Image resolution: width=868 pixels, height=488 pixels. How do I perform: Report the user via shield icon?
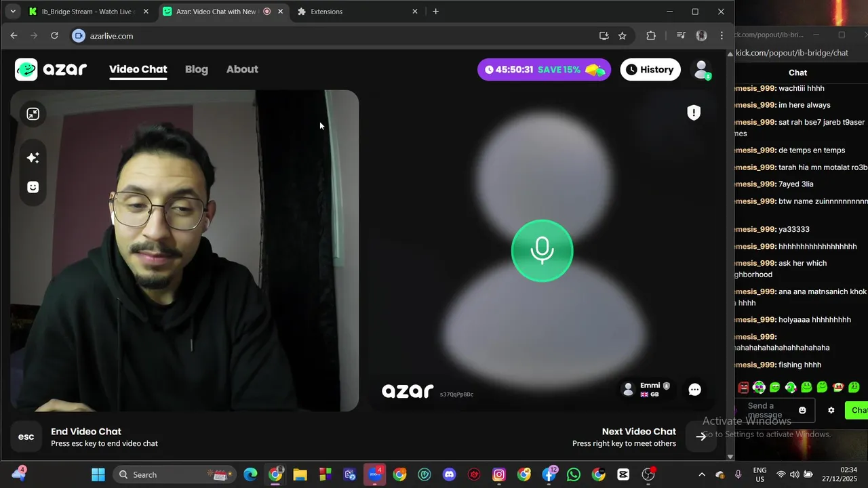tap(694, 113)
